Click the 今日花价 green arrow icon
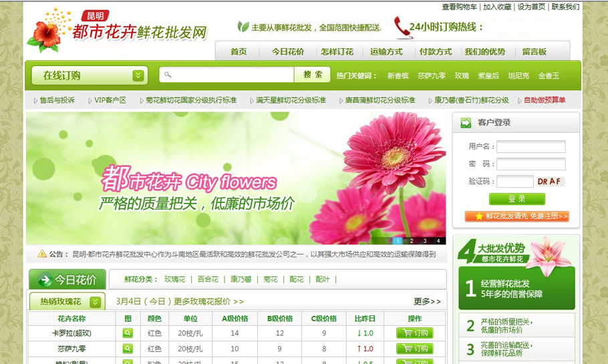The width and height of the screenshot is (608, 364). tap(45, 280)
